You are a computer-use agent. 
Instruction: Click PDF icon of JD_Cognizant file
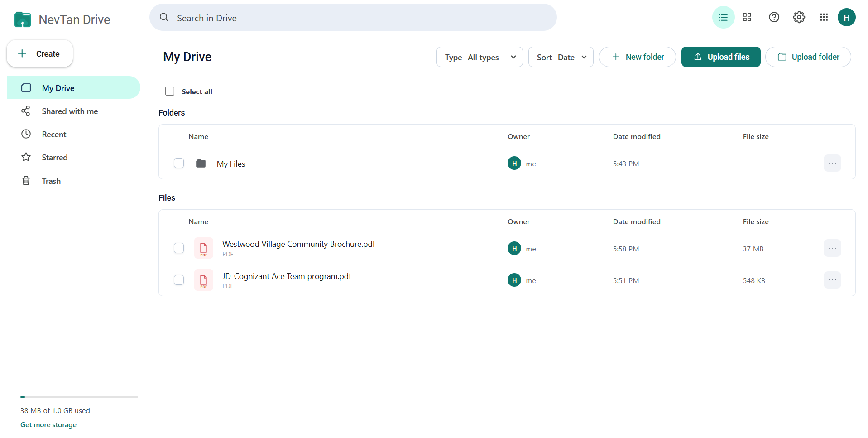(x=204, y=280)
